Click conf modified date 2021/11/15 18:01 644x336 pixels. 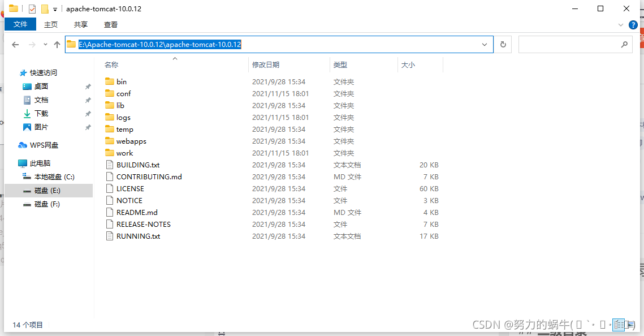280,94
